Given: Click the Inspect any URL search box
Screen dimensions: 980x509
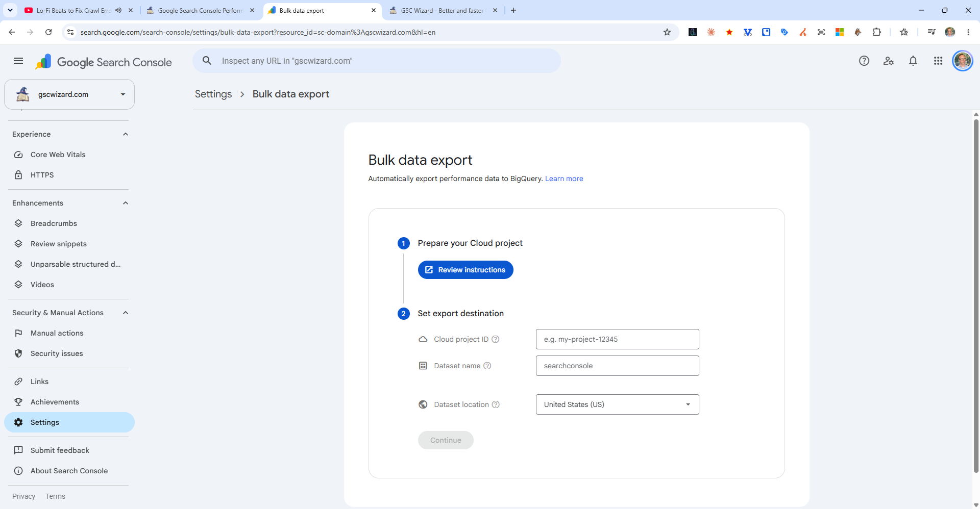Looking at the screenshot, I should (377, 61).
